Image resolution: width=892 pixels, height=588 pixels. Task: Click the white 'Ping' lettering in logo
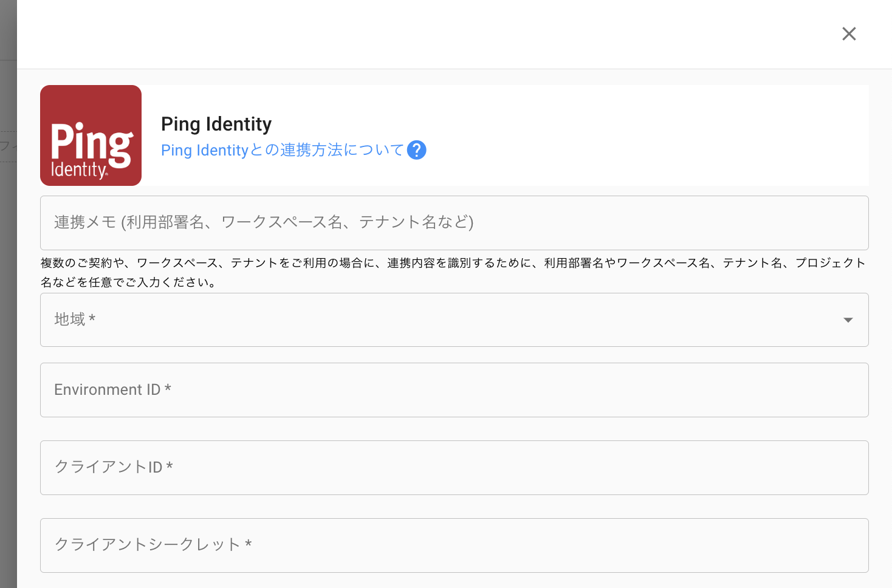(x=91, y=142)
